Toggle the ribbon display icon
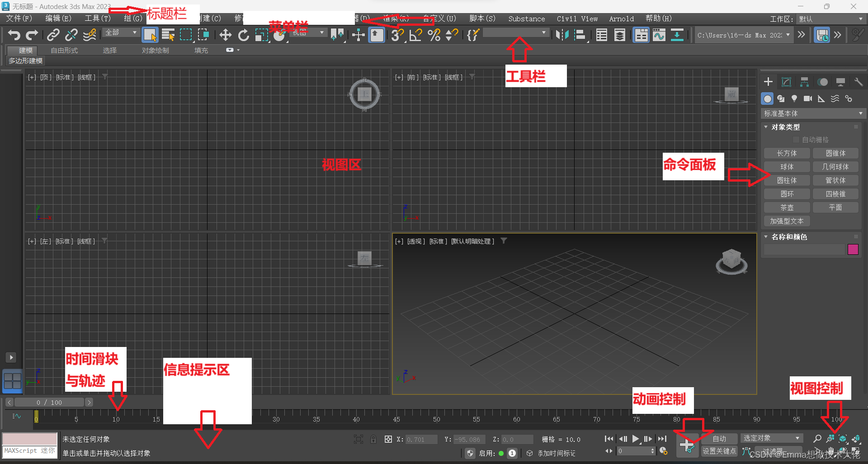The height and width of the screenshot is (464, 868). coord(641,35)
